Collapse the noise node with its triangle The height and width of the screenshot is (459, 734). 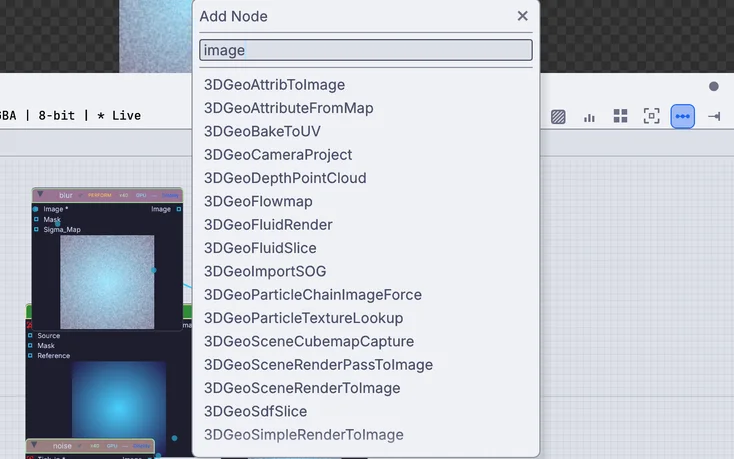(34, 445)
